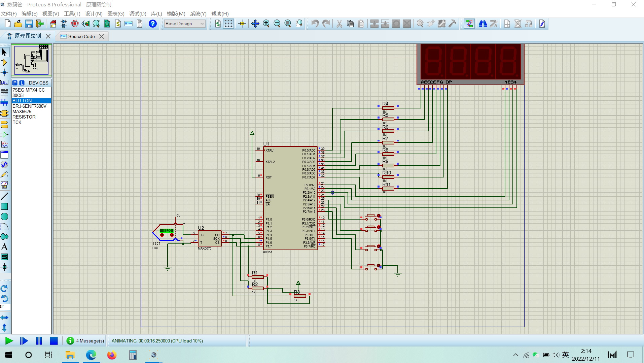This screenshot has width=644, height=363.
Task: Click the rotation angle input field
Action: [x=5, y=307]
